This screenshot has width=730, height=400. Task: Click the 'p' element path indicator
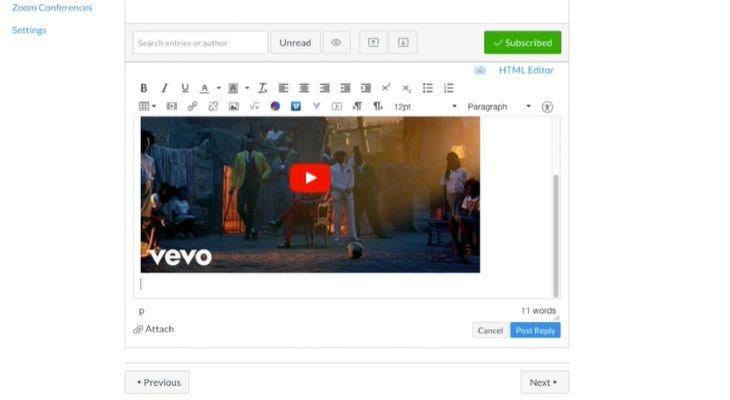(142, 311)
